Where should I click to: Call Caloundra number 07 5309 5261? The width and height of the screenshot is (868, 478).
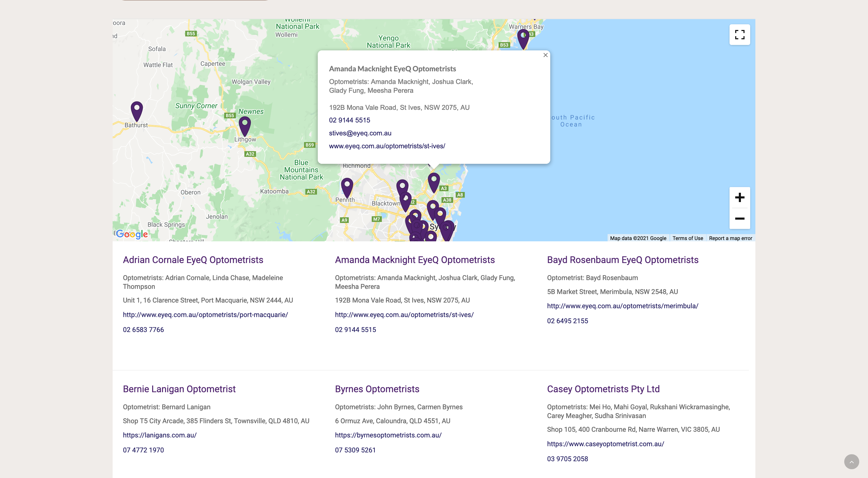pyautogui.click(x=355, y=450)
